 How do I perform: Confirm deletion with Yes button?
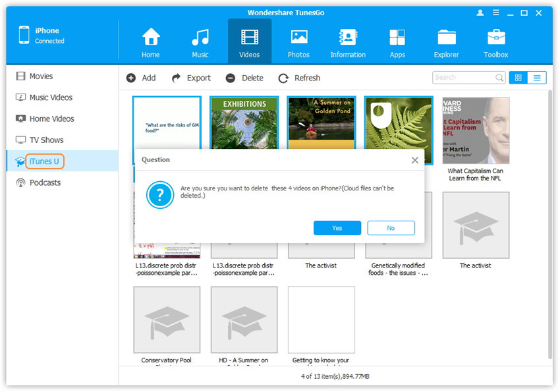pos(337,228)
